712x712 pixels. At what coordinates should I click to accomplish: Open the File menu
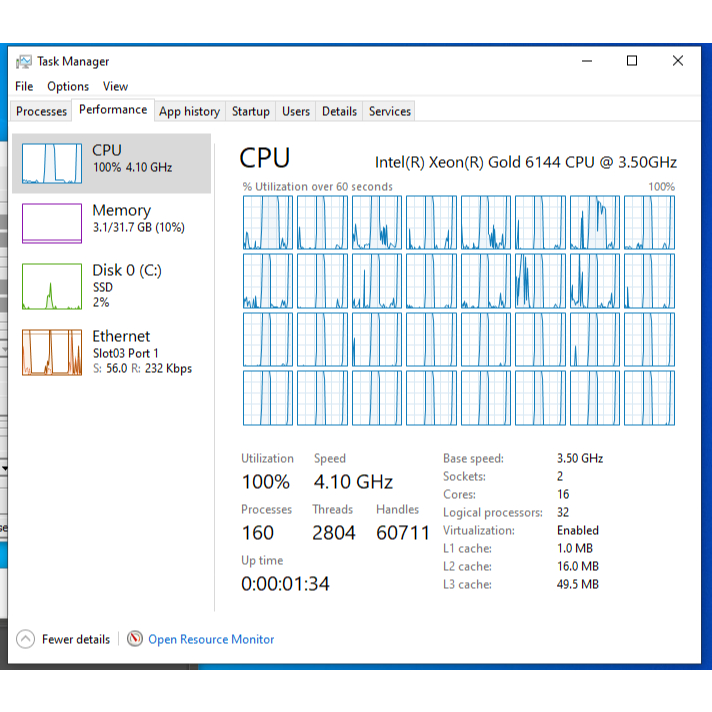pyautogui.click(x=24, y=86)
